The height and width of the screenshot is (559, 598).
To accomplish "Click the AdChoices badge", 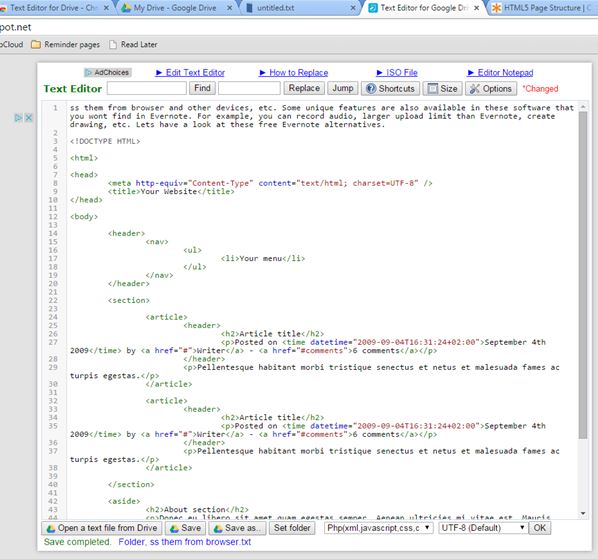I will (108, 72).
